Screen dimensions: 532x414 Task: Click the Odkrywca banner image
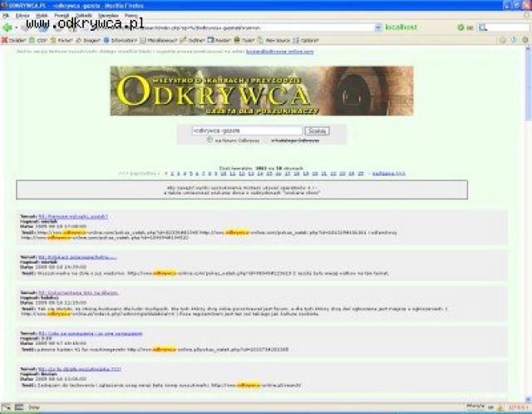click(262, 91)
